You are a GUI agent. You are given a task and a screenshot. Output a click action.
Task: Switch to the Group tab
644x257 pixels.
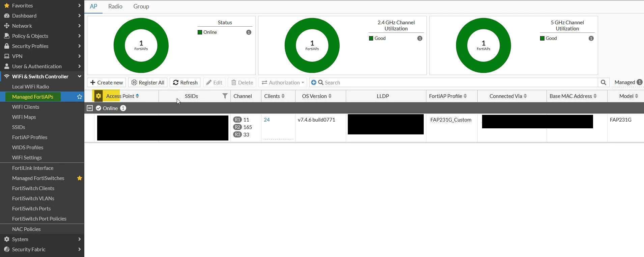tap(141, 6)
